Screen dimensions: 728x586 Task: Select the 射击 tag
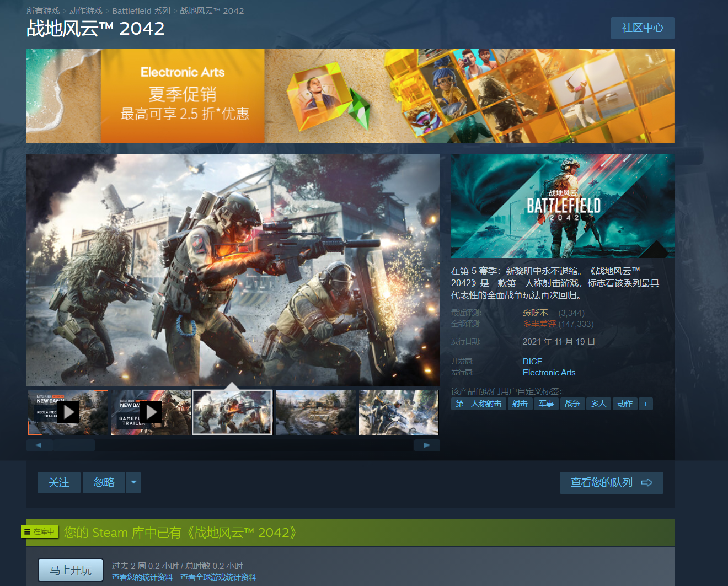click(520, 404)
